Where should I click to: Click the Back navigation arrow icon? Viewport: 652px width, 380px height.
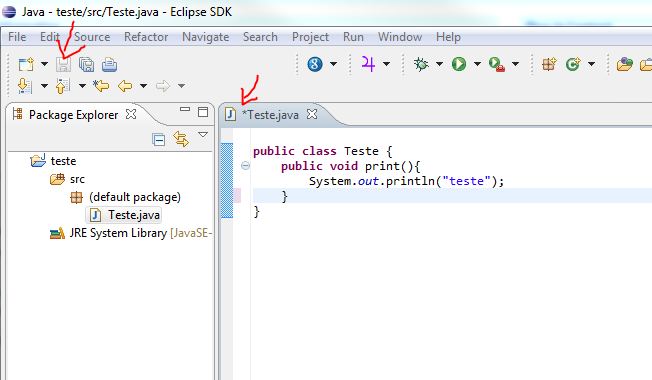[x=125, y=86]
